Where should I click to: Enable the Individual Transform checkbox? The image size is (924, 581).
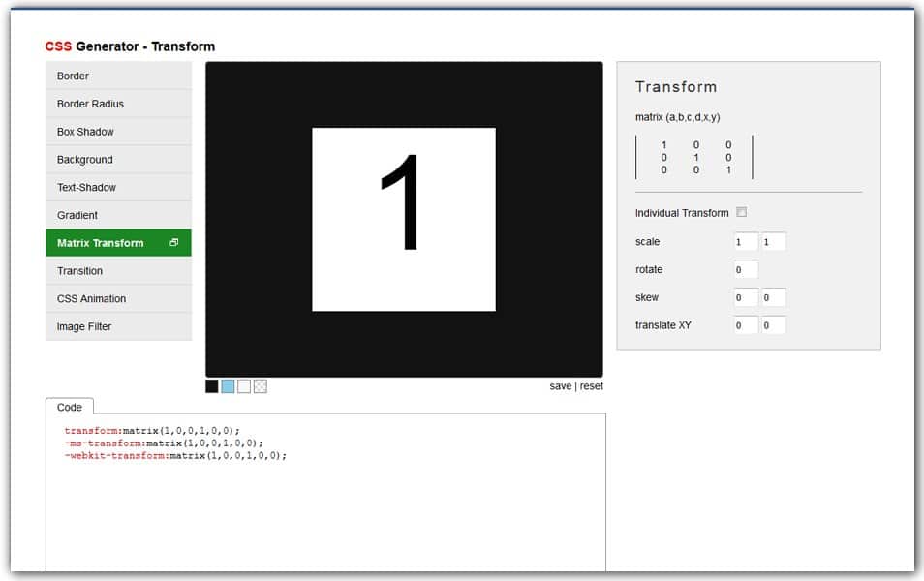pos(742,213)
